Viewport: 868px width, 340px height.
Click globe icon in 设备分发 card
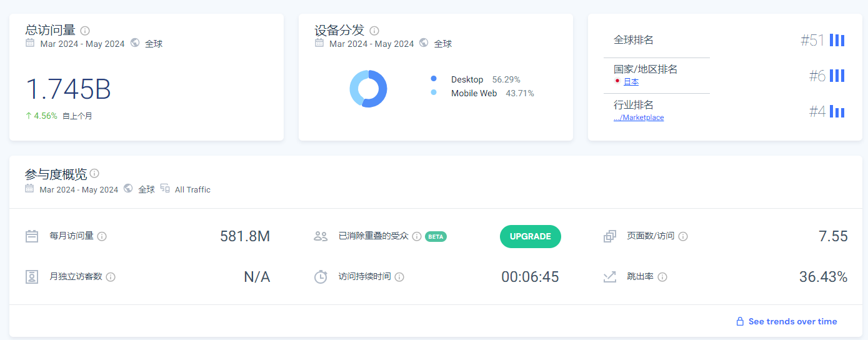[x=424, y=43]
